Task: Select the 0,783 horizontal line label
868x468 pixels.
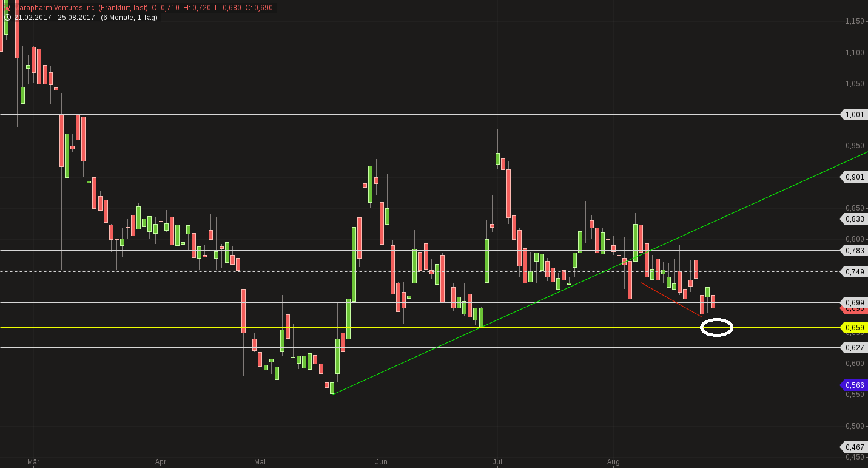Action: (x=854, y=251)
